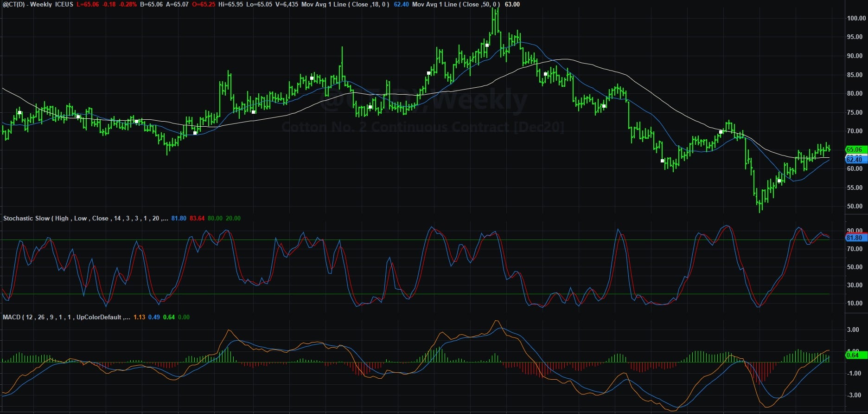This screenshot has width=868, height=414.
Task: Click the Hi=65.95 high value
Action: 231,4
